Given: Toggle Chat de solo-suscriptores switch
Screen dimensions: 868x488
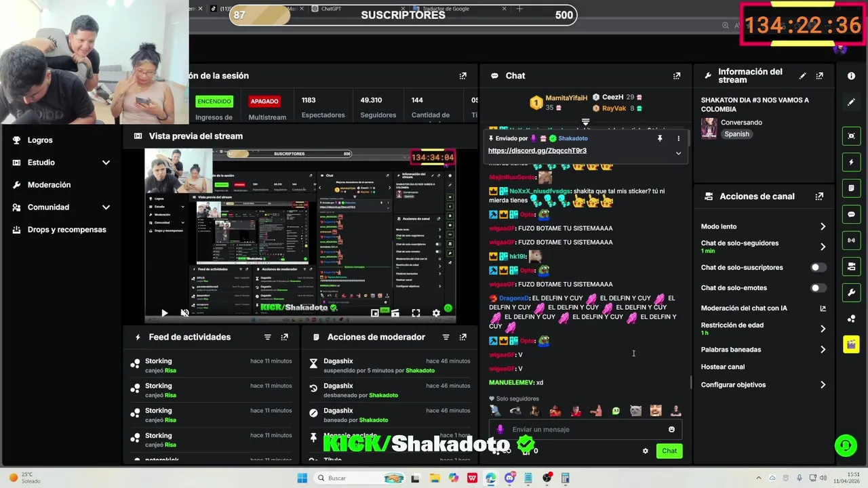Looking at the screenshot, I should tap(818, 268).
